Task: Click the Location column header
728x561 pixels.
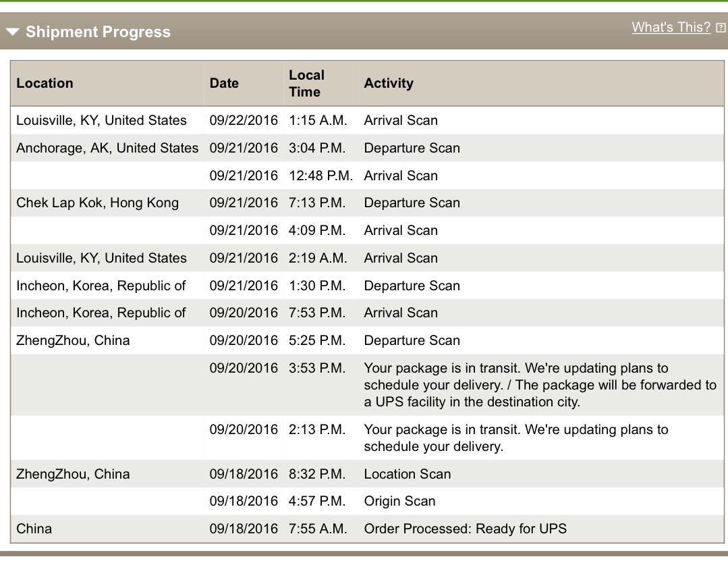Action: tap(45, 83)
